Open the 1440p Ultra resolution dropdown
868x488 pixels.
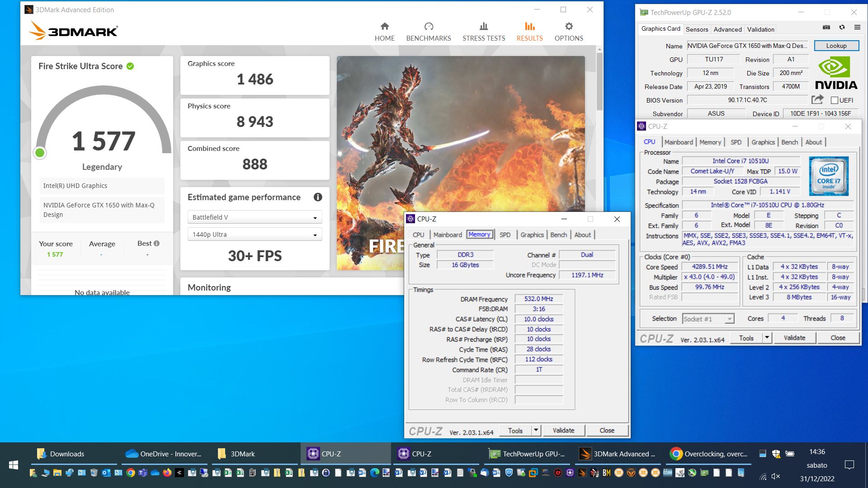[x=255, y=235]
